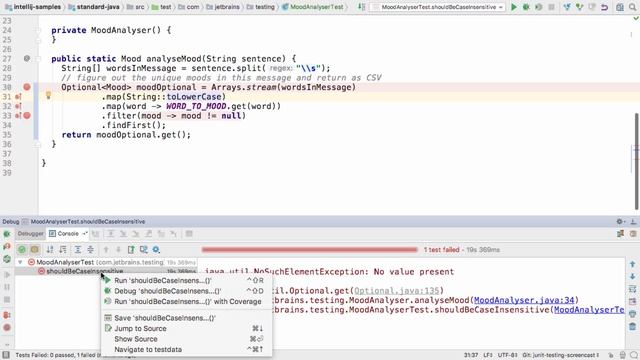The height and width of the screenshot is (360, 640).
Task: Click the build icon left of run configuration
Action: coord(362,7)
